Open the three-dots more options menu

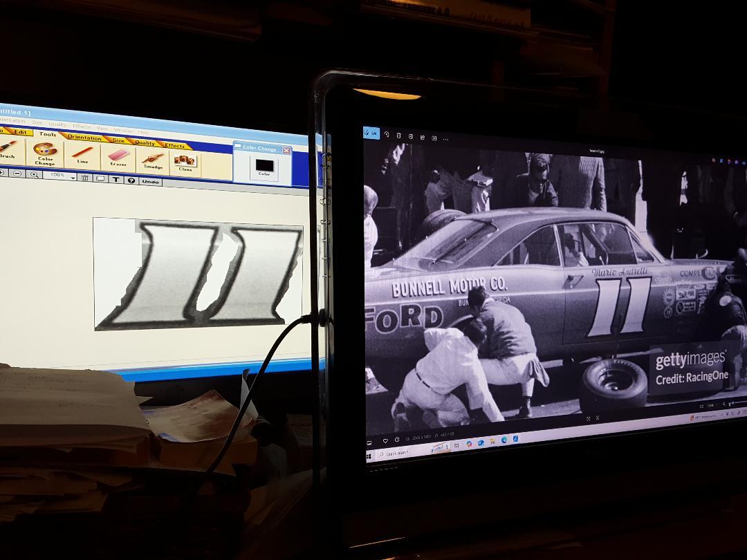(x=446, y=139)
